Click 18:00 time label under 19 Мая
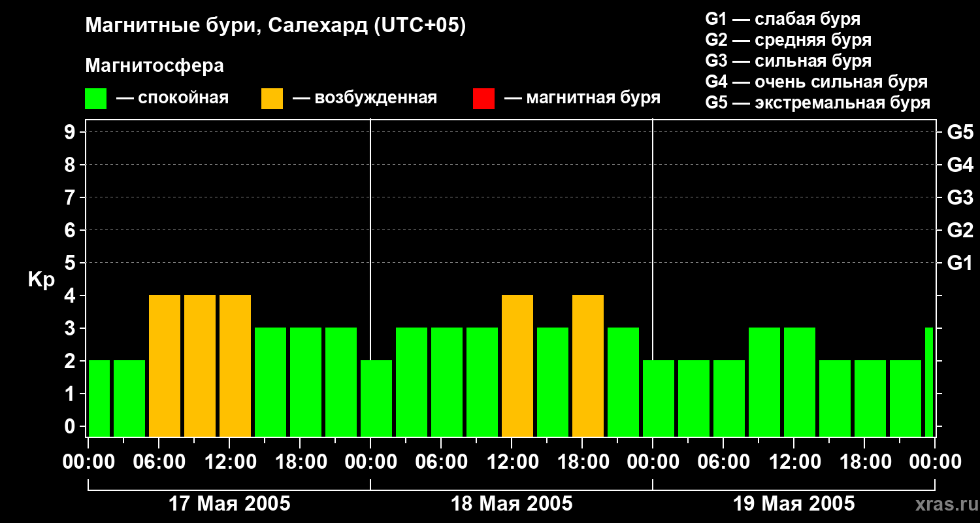980x523 pixels. coord(864,462)
